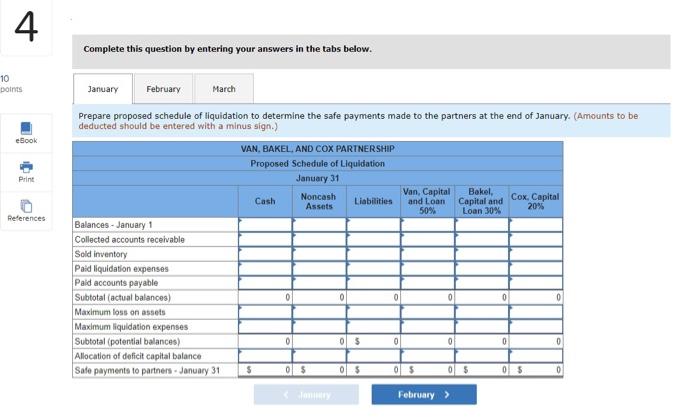This screenshot has height=420, width=700.
Task: Switch to the March tab
Action: [224, 89]
